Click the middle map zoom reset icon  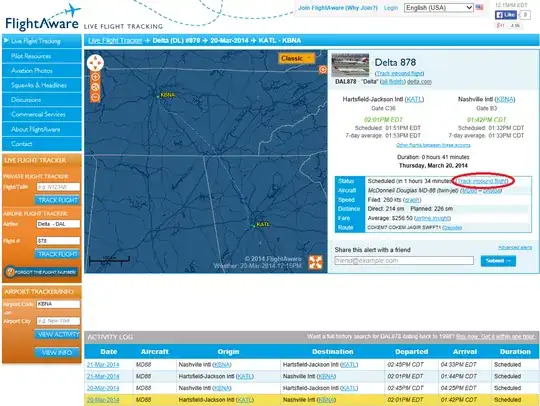[95, 87]
